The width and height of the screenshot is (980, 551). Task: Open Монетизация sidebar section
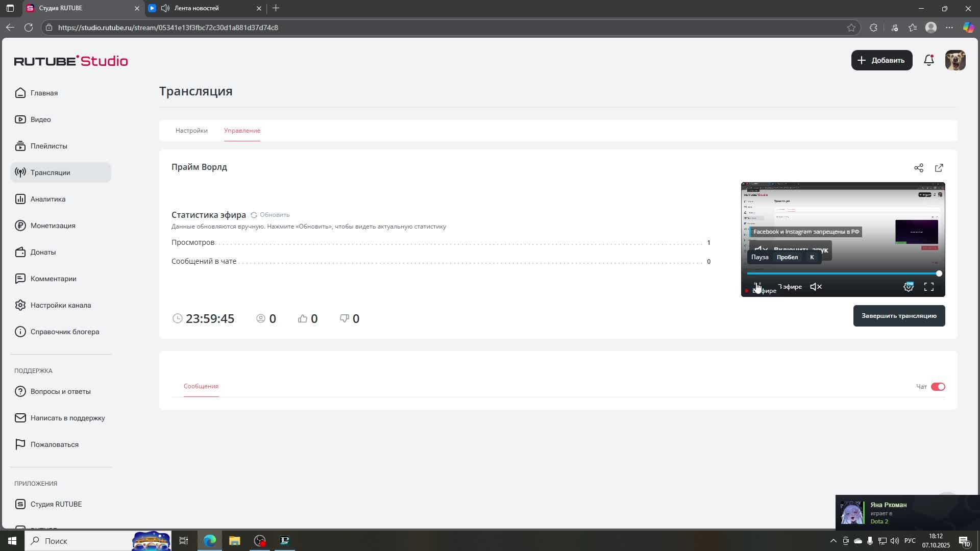[x=53, y=226]
